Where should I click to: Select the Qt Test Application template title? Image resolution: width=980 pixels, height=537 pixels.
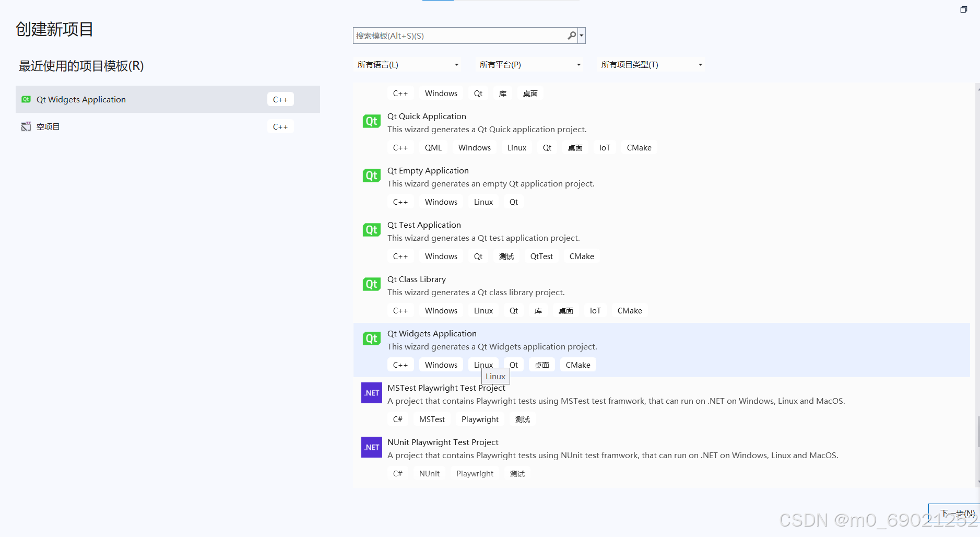[424, 225]
